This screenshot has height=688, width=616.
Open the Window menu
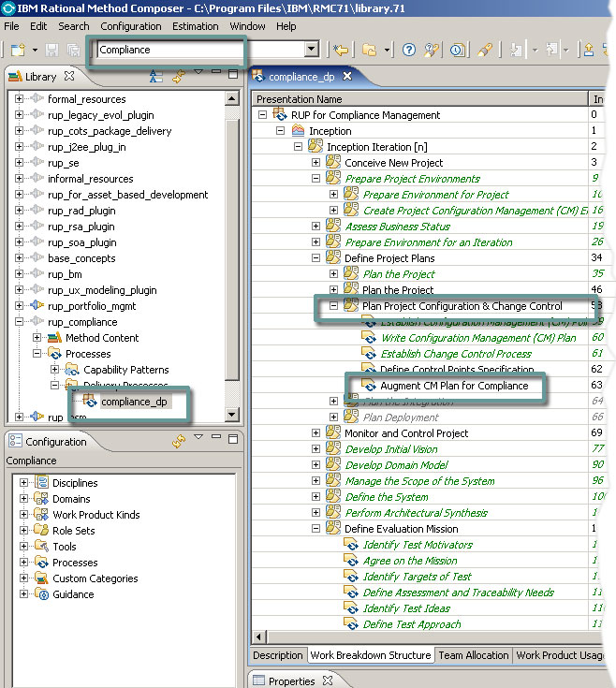(247, 26)
